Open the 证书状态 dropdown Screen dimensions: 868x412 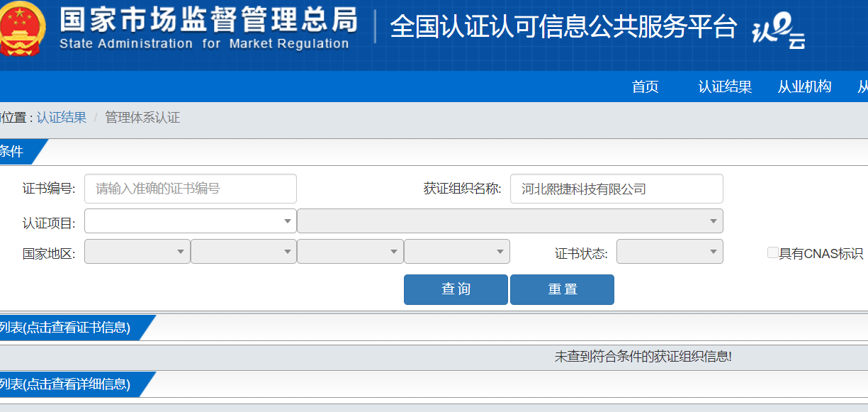pyautogui.click(x=670, y=251)
